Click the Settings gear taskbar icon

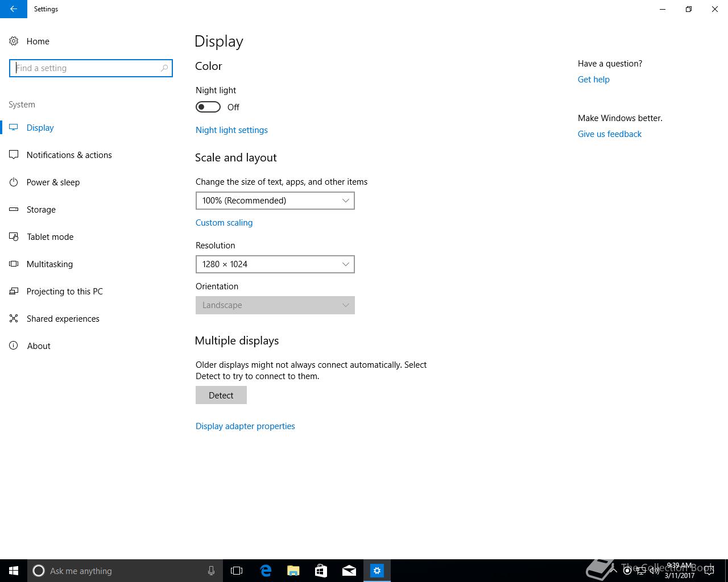[x=377, y=571]
